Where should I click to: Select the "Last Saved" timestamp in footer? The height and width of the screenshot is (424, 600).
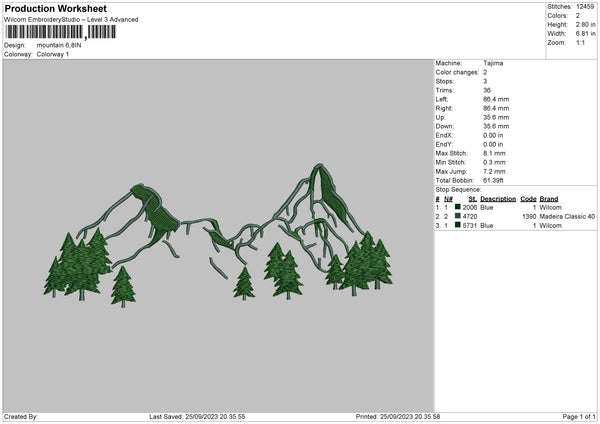[x=197, y=417]
